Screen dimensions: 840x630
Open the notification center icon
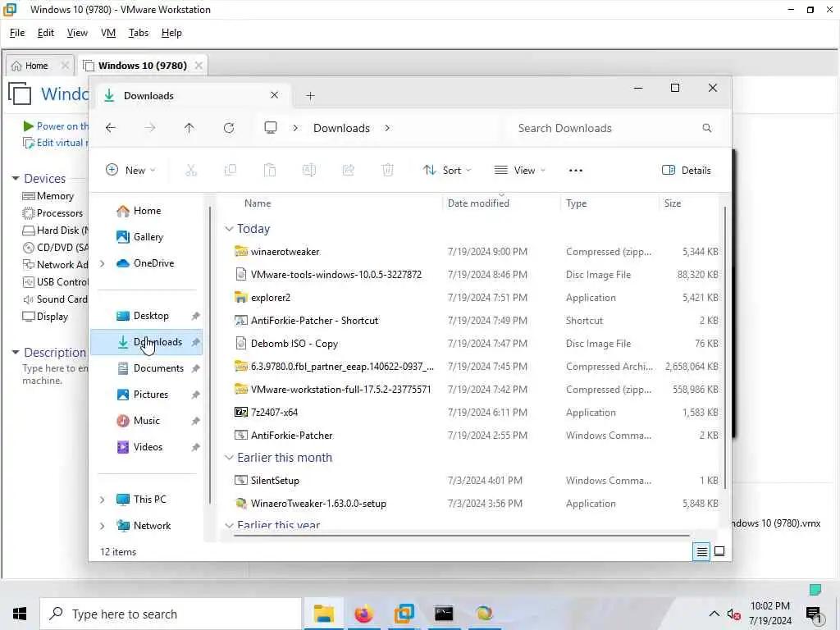click(813, 614)
